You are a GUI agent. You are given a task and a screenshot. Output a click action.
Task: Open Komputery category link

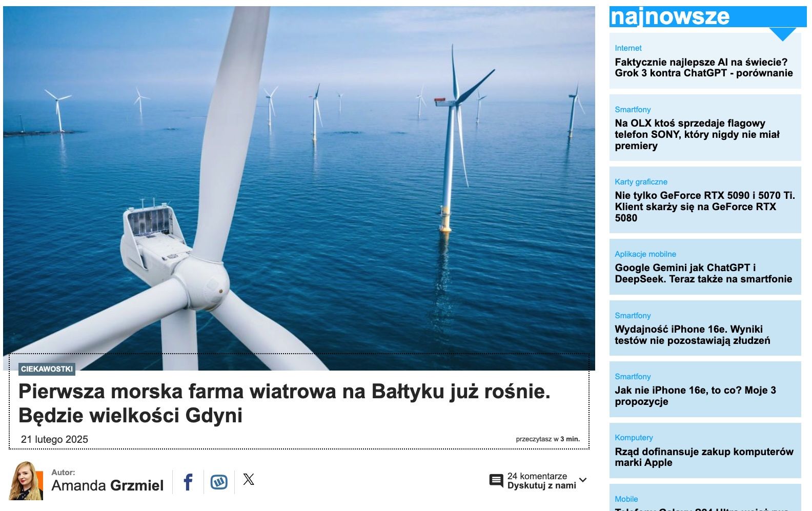pyautogui.click(x=634, y=438)
